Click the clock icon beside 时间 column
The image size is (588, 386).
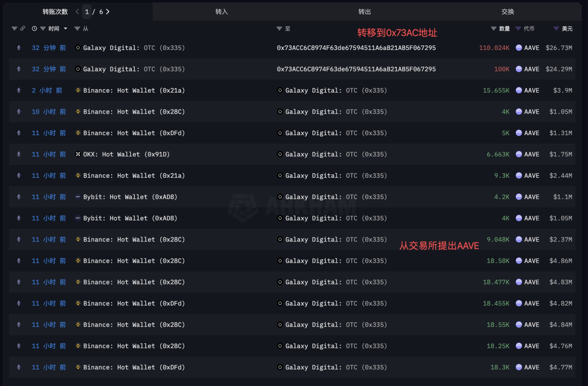point(34,29)
